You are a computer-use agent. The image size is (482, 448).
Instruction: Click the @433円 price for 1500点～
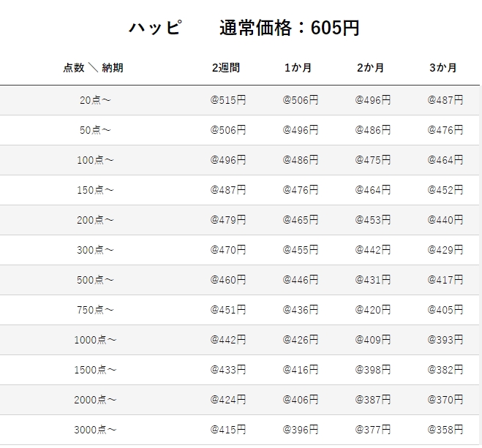[x=228, y=370]
